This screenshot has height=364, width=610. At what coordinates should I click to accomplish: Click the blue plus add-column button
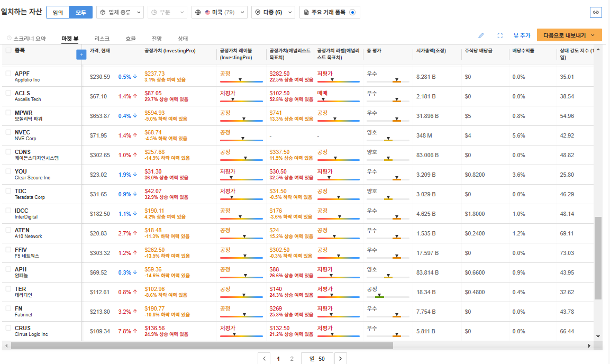click(81, 55)
